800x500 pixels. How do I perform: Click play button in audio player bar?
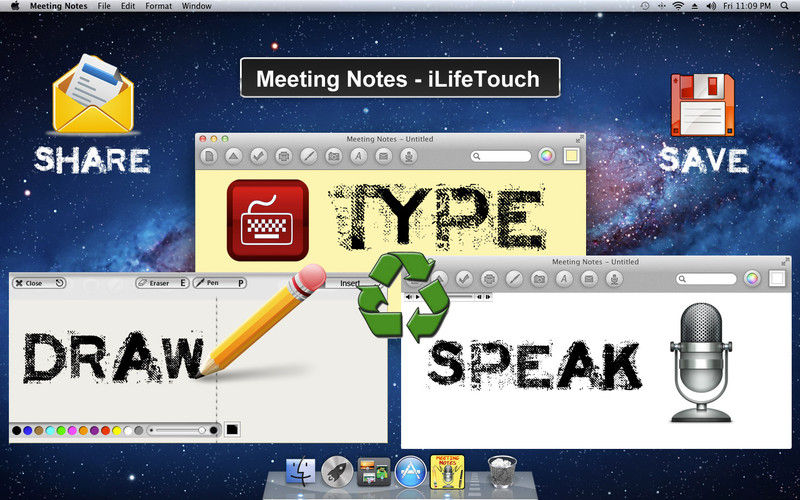418,296
